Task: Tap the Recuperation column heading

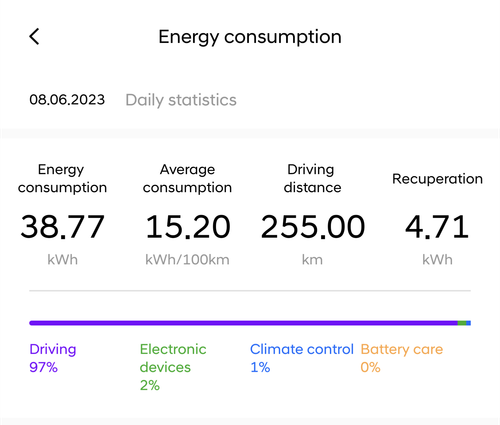Action: 437,179
